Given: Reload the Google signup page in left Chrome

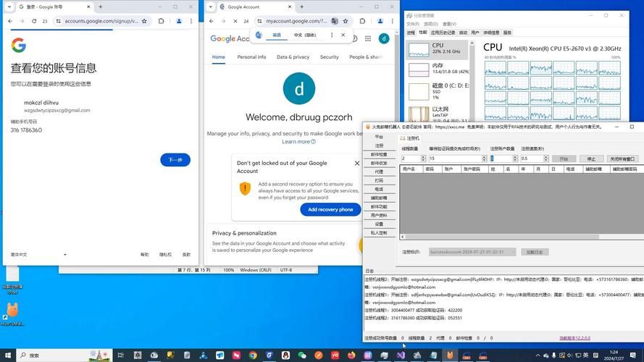Looking at the screenshot, I should (34, 21).
